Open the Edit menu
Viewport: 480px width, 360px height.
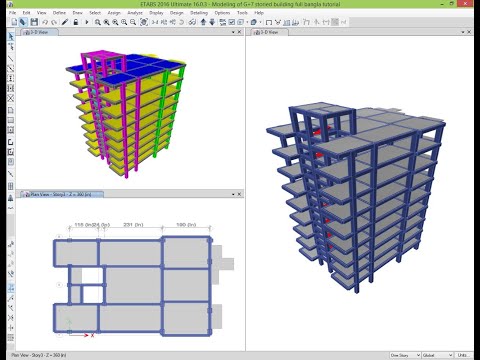(x=26, y=13)
